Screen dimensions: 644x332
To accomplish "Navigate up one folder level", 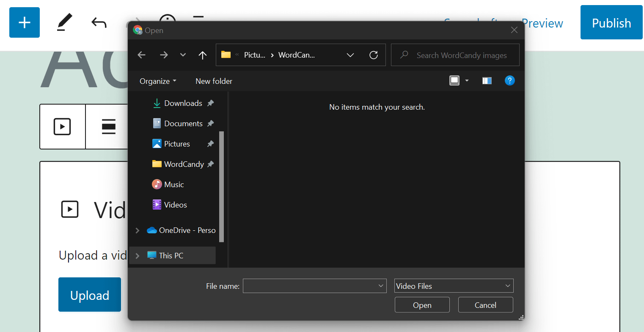I will (x=203, y=55).
